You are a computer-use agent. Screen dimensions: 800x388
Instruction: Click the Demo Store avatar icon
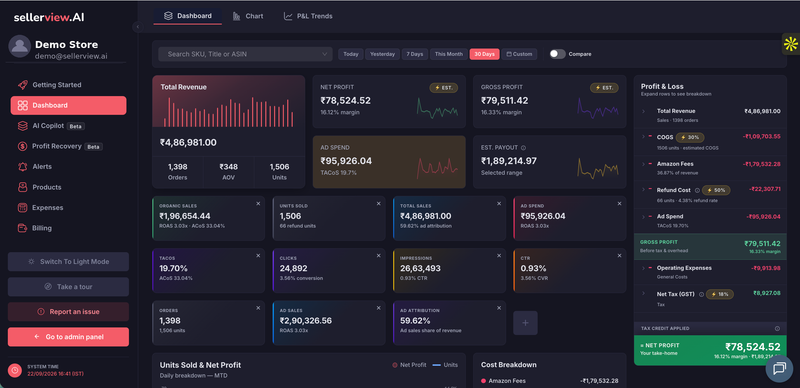click(x=19, y=46)
